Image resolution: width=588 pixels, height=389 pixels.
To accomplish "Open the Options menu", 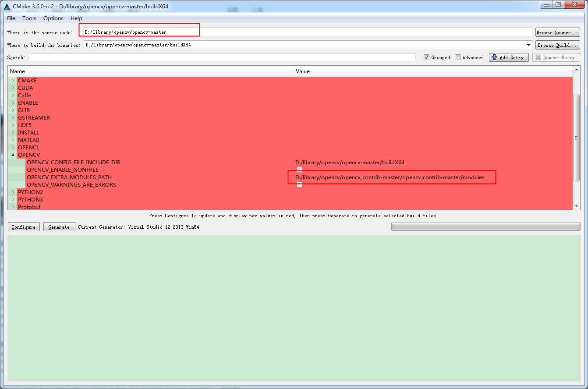I will point(53,18).
